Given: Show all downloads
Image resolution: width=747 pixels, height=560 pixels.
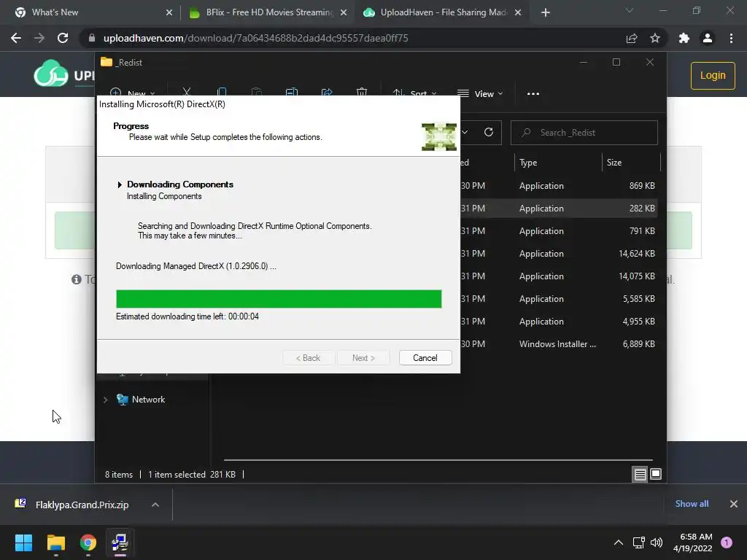Looking at the screenshot, I should [692, 504].
